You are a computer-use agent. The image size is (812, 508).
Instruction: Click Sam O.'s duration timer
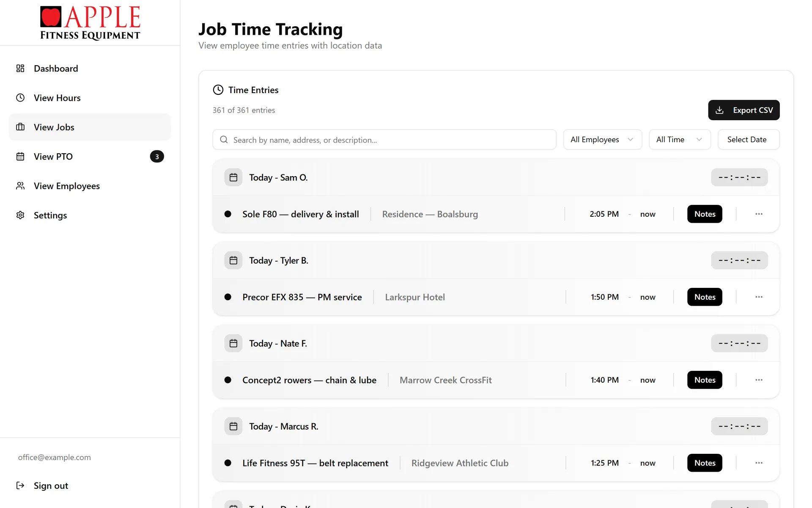pyautogui.click(x=739, y=177)
